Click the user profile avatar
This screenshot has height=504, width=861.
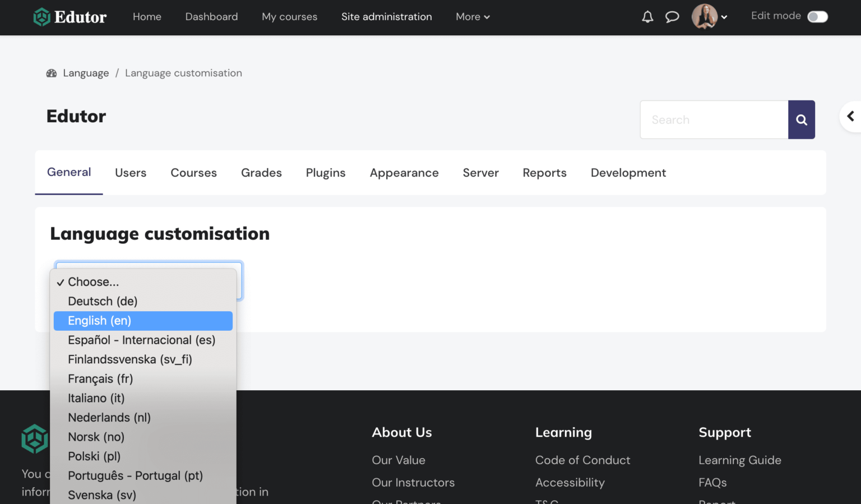(x=704, y=17)
